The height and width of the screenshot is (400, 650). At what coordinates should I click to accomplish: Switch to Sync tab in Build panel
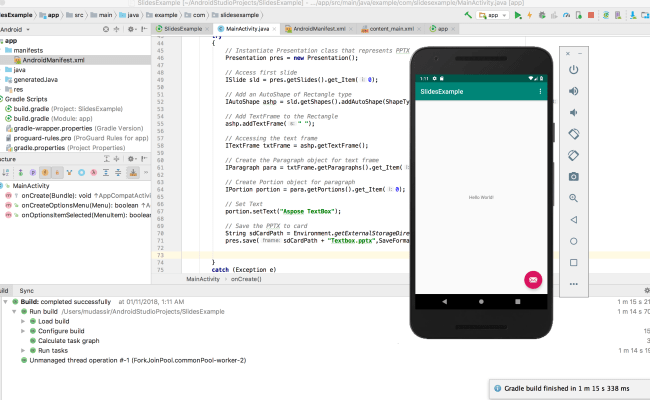coord(27,291)
